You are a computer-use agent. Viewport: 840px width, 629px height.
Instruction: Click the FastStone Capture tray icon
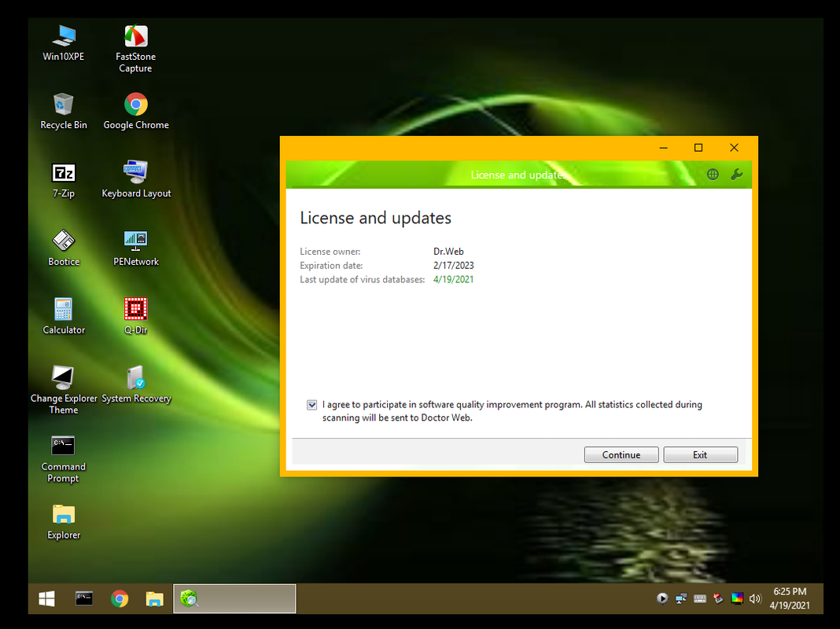click(718, 598)
